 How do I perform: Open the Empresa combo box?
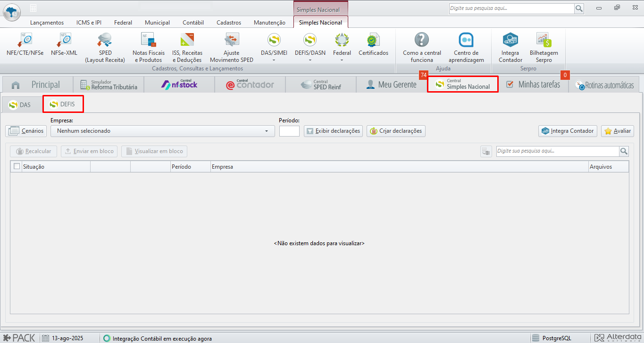pyautogui.click(x=163, y=131)
